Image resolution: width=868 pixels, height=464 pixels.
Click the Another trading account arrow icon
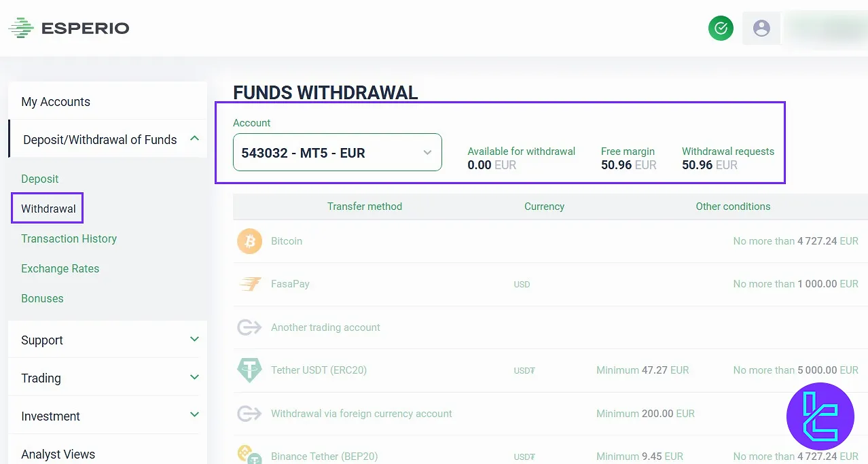(249, 327)
